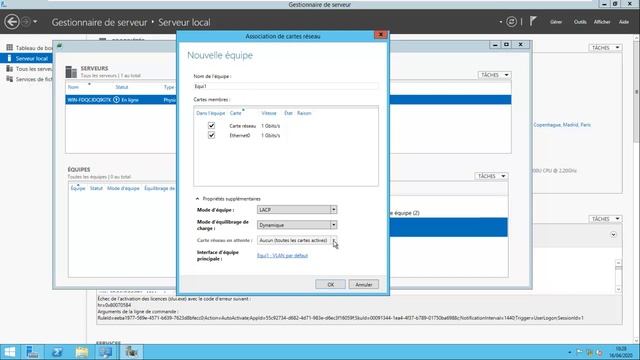The height and width of the screenshot is (360, 640).
Task: Uncheck the Carte réseau adapter checkbox
Action: tap(211, 125)
